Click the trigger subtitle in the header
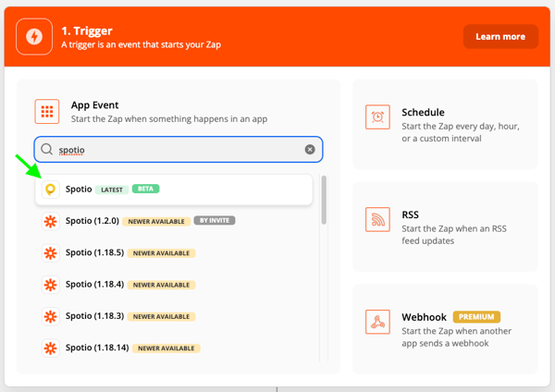The height and width of the screenshot is (392, 555). (142, 45)
